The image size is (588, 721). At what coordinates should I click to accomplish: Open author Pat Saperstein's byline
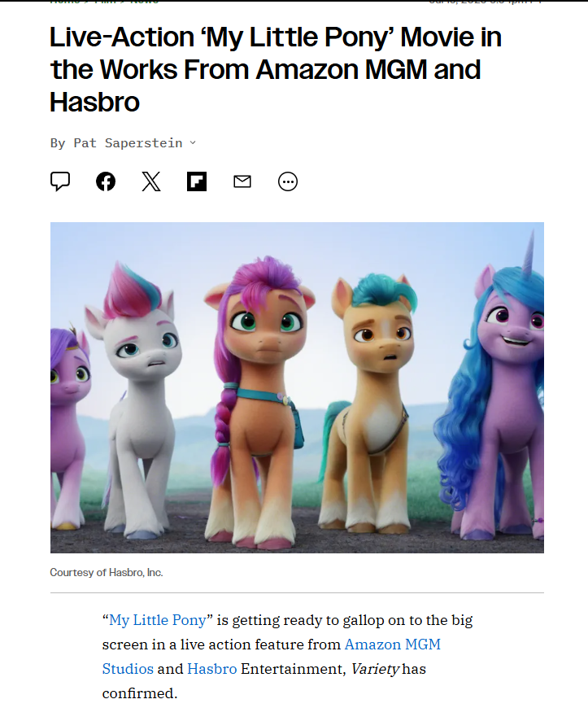tap(128, 143)
